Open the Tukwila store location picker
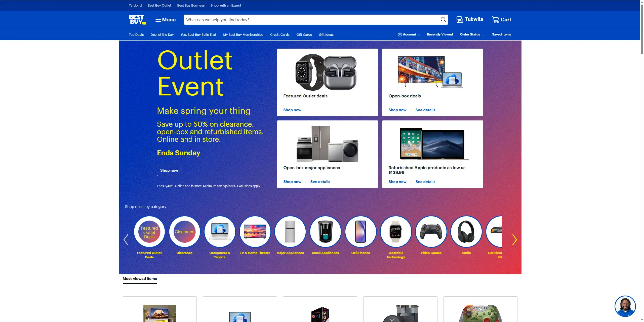Viewport: 644px width, 322px height. (469, 19)
